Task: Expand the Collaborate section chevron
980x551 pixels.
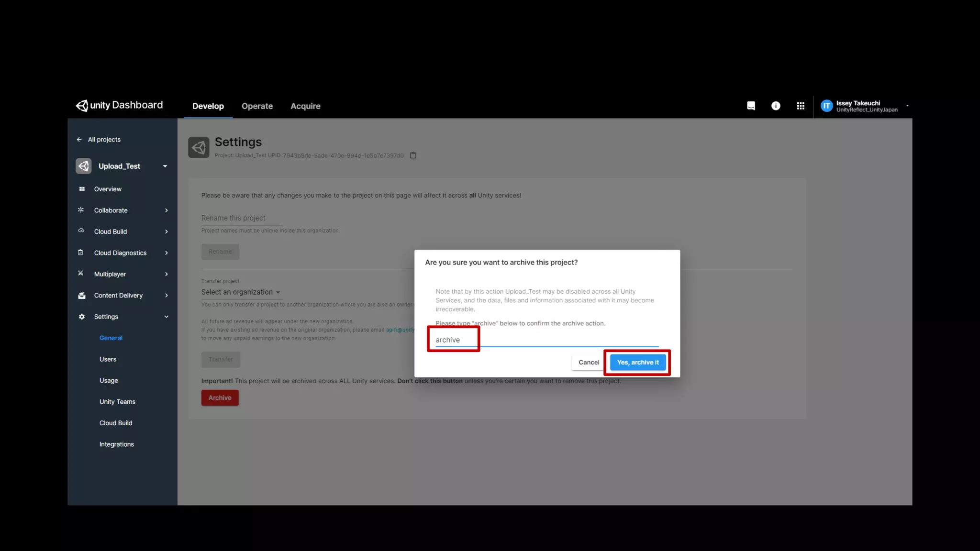Action: pyautogui.click(x=166, y=210)
